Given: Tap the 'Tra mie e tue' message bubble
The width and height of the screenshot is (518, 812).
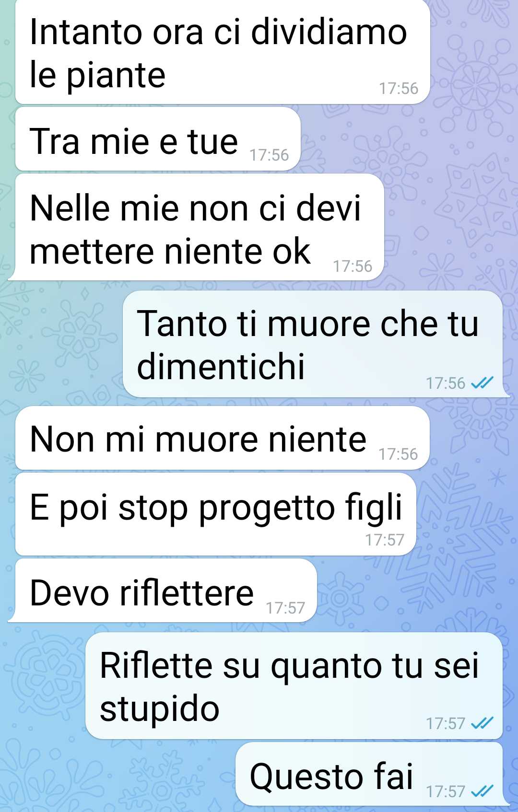Looking at the screenshot, I should [158, 139].
